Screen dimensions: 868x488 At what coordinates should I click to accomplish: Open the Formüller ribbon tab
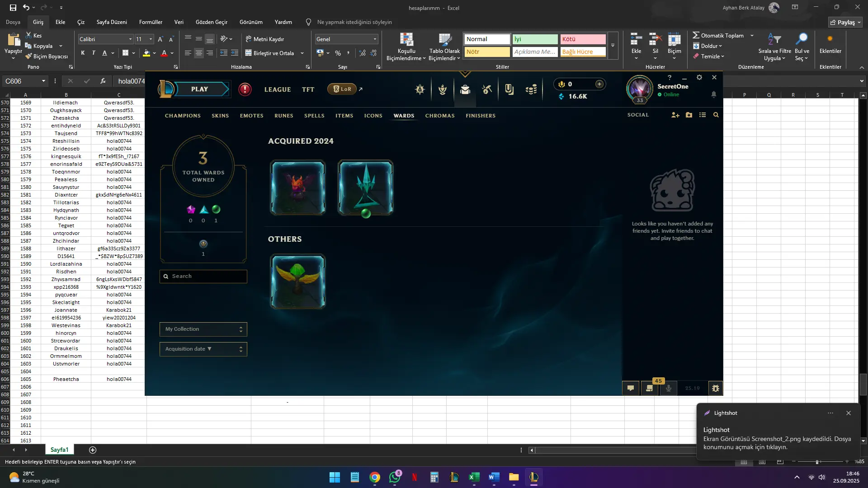pos(151,22)
